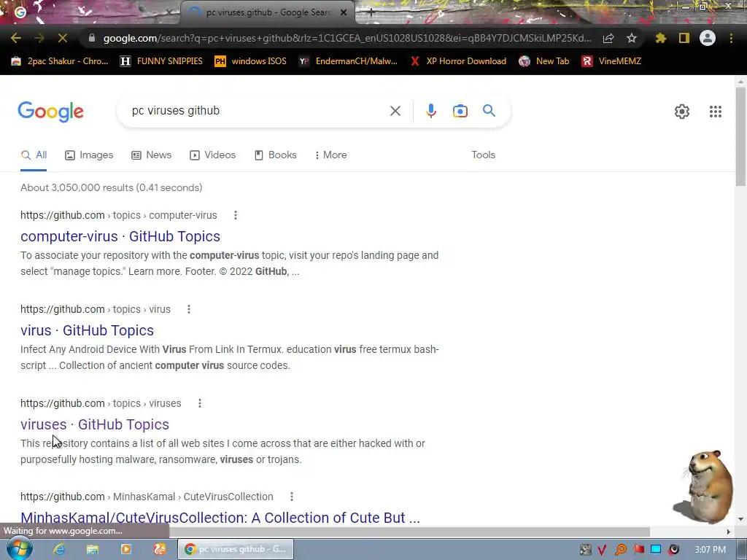This screenshot has width=747, height=560.
Task: Open the MinhasKamal CuteVirusCollection result
Action: click(220, 517)
